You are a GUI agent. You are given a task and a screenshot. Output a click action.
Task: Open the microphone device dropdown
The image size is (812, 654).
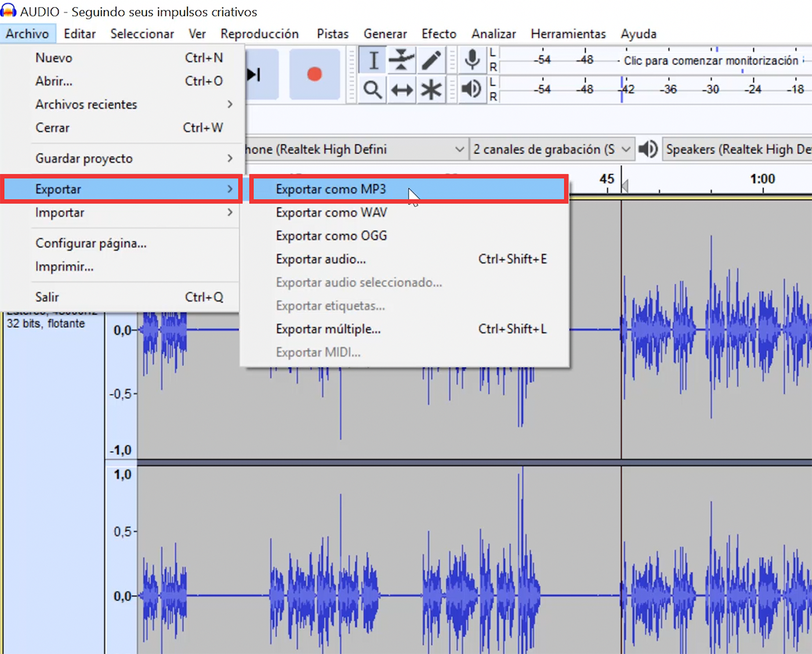(356, 149)
